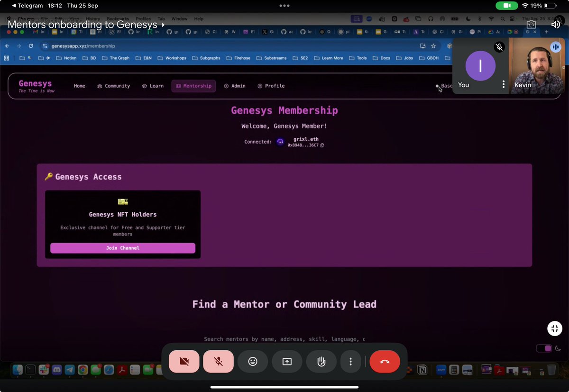The image size is (569, 392).
Task: Click the grixl.eth avatar icon
Action: [280, 142]
